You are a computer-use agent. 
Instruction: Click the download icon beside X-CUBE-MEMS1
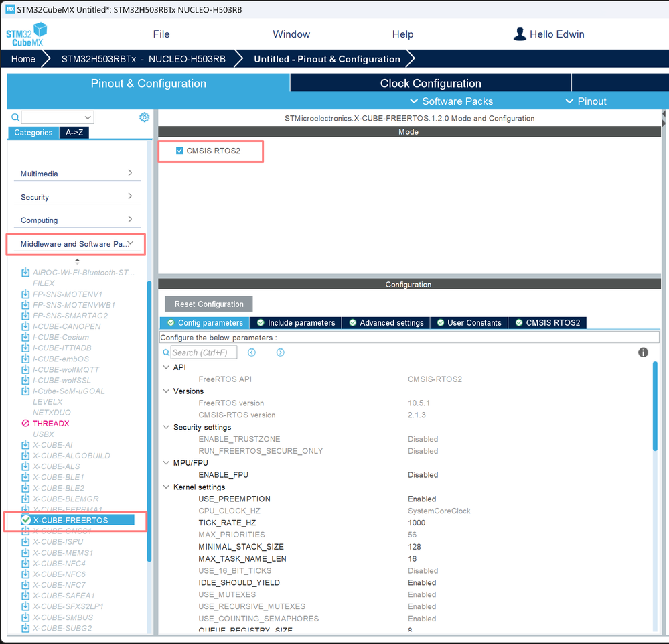[x=25, y=552]
